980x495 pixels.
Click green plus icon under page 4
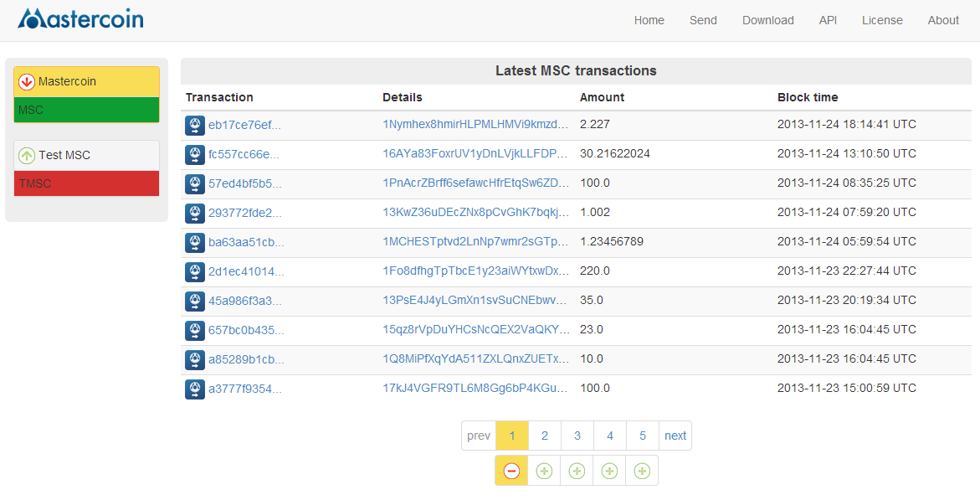(x=609, y=472)
